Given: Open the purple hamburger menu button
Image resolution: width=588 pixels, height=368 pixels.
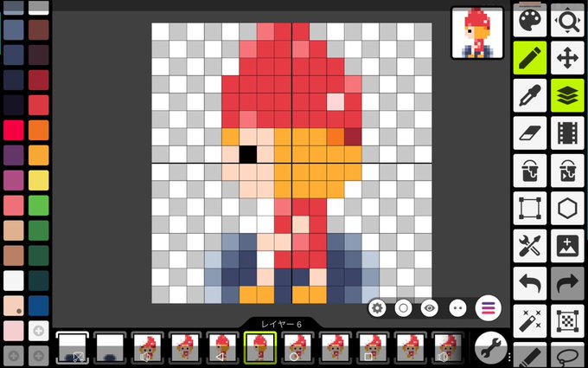Looking at the screenshot, I should click(x=488, y=308).
